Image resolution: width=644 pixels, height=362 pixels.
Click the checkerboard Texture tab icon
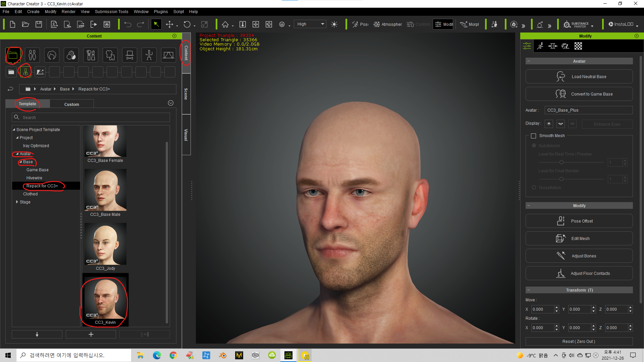coord(578,46)
